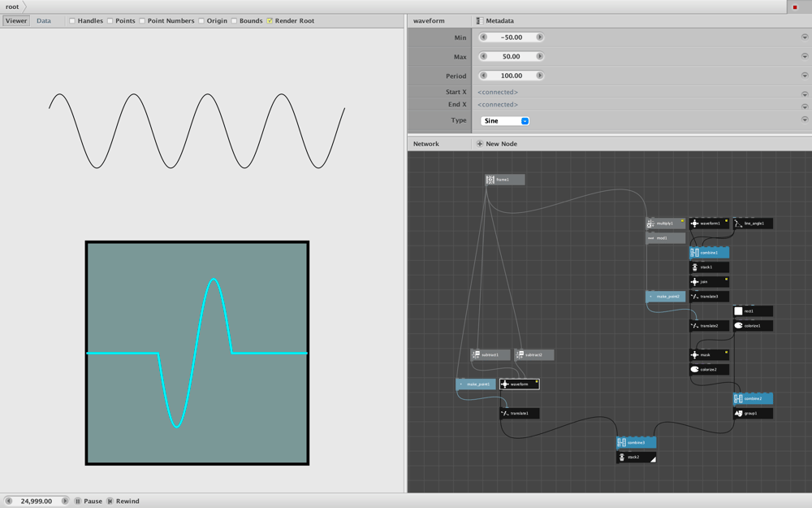Image resolution: width=812 pixels, height=508 pixels.
Task: Click the root breadcrumb
Action: coord(12,7)
